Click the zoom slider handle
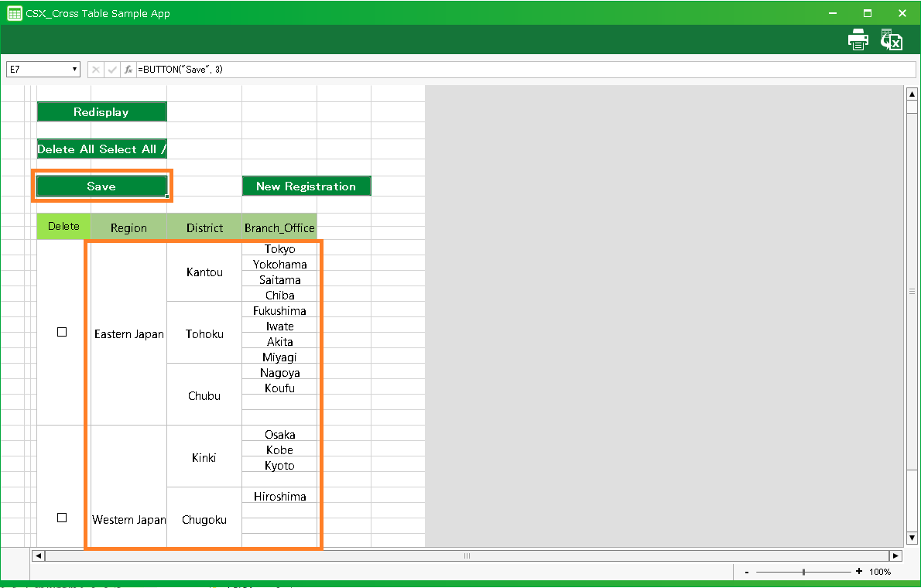The image size is (921, 588). click(x=804, y=572)
